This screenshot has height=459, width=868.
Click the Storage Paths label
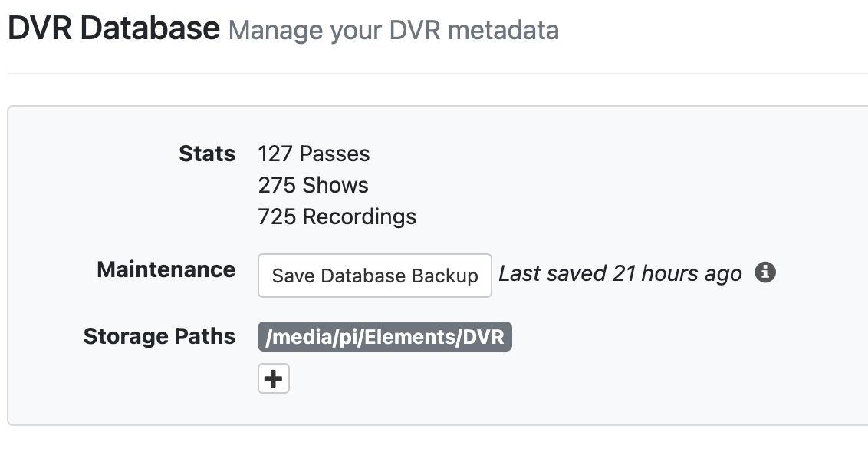159,336
